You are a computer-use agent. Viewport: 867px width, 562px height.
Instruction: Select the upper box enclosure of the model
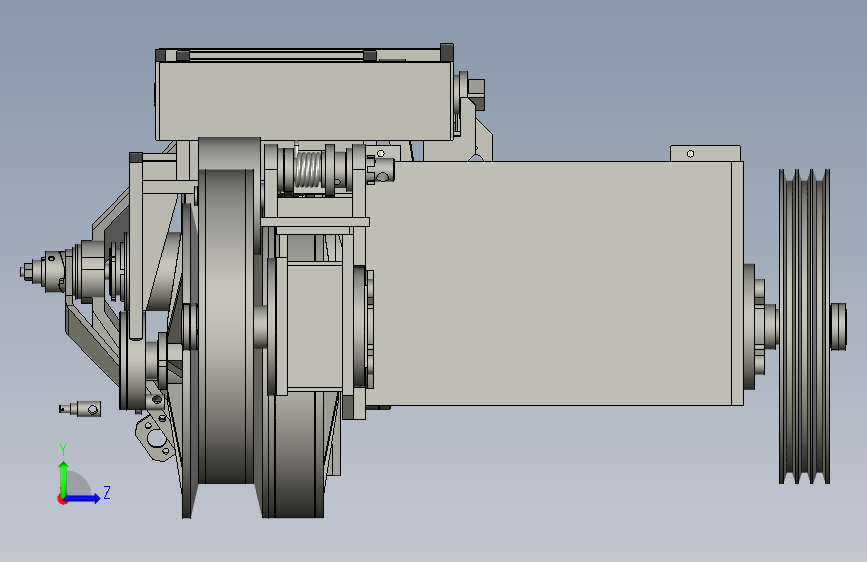click(x=304, y=101)
